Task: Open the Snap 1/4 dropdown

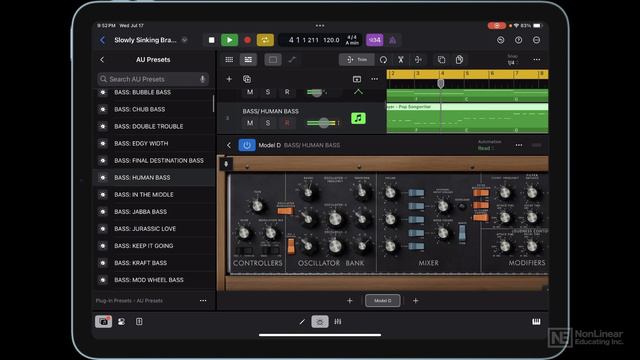Action: tap(512, 60)
